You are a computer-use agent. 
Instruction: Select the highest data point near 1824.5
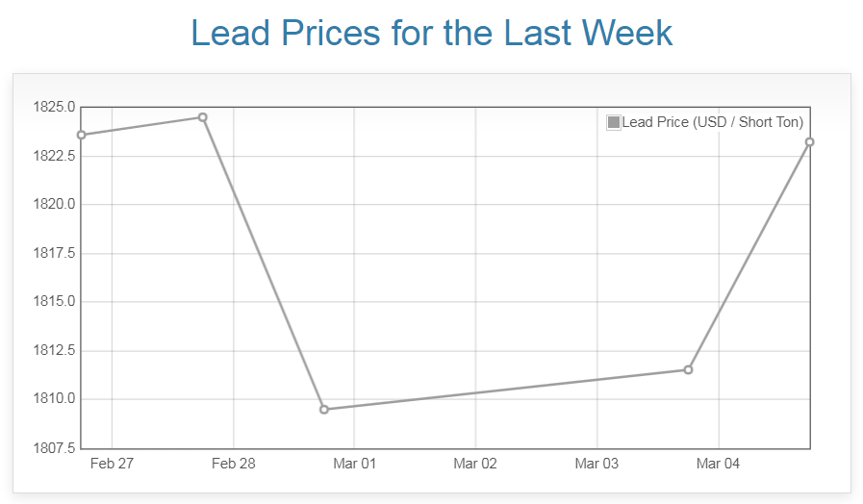(x=202, y=117)
